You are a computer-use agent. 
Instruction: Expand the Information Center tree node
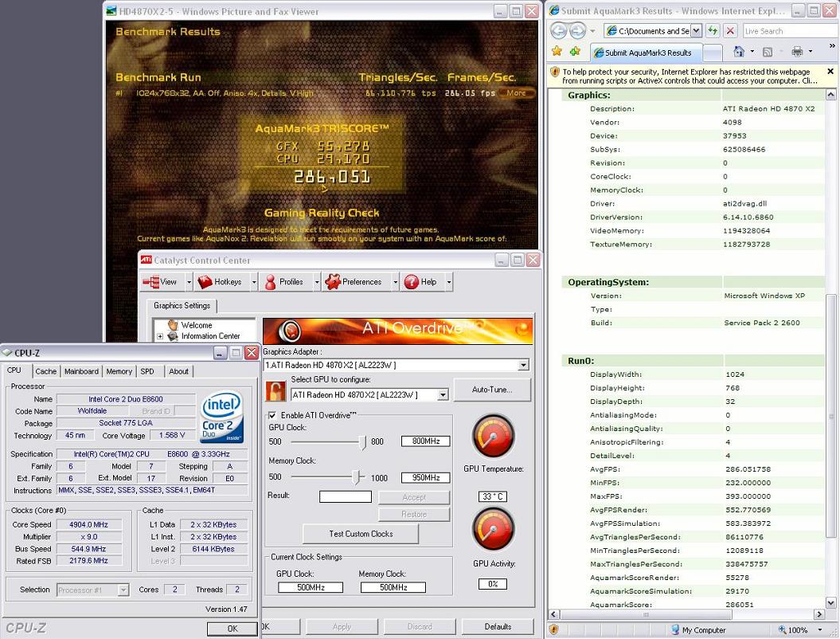pyautogui.click(x=160, y=337)
